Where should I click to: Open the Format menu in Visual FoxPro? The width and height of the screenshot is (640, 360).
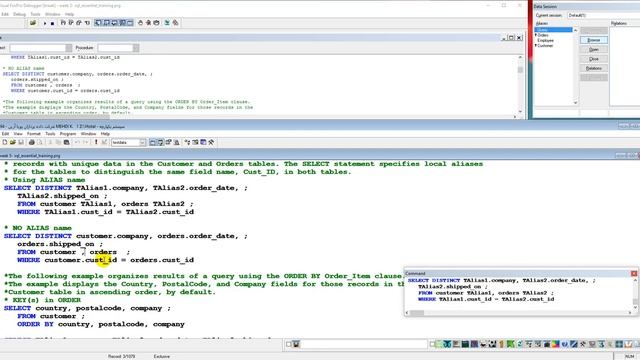point(33,133)
